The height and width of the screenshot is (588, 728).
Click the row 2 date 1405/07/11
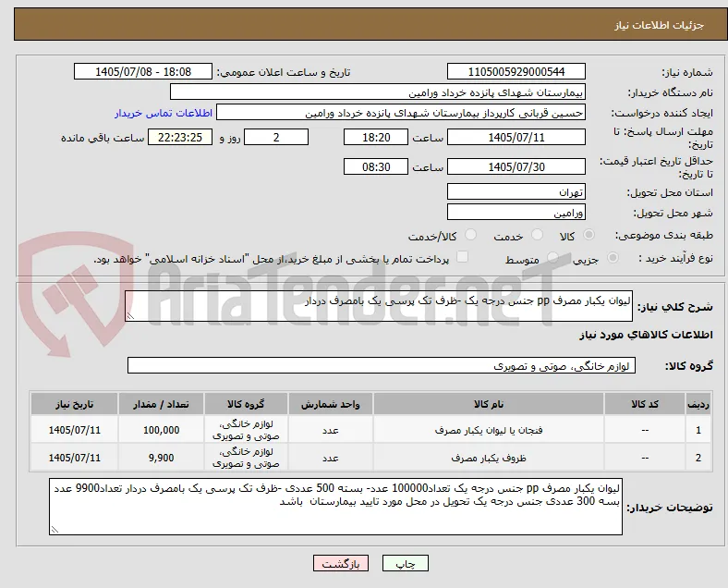click(74, 458)
